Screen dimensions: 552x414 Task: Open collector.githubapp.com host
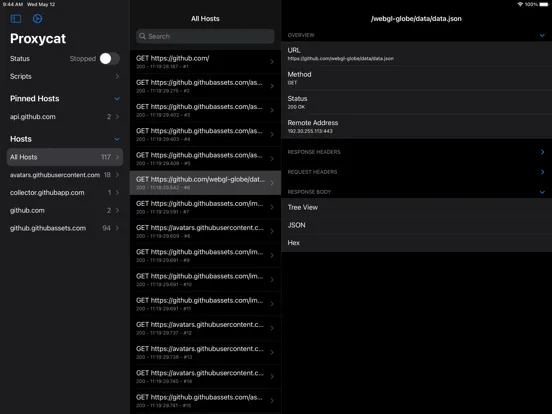click(x=65, y=193)
